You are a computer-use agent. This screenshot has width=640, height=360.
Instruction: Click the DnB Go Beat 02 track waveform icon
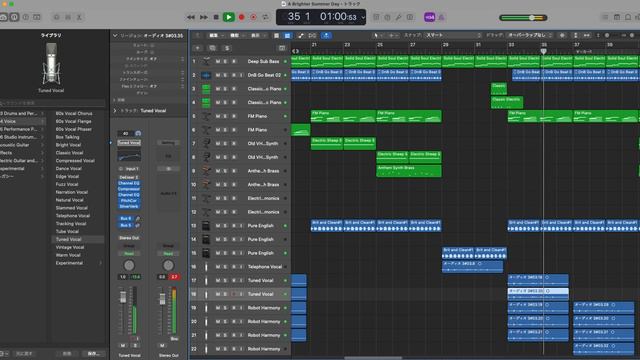(x=206, y=75)
